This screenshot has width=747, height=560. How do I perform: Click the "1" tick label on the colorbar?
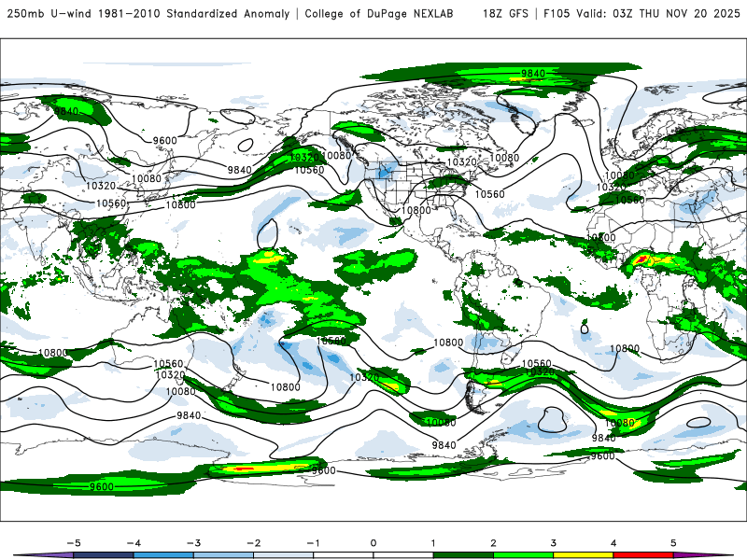pyautogui.click(x=433, y=543)
